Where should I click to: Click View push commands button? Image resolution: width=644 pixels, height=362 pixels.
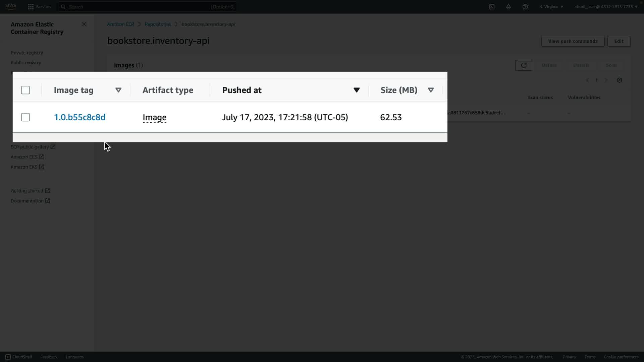(x=573, y=41)
